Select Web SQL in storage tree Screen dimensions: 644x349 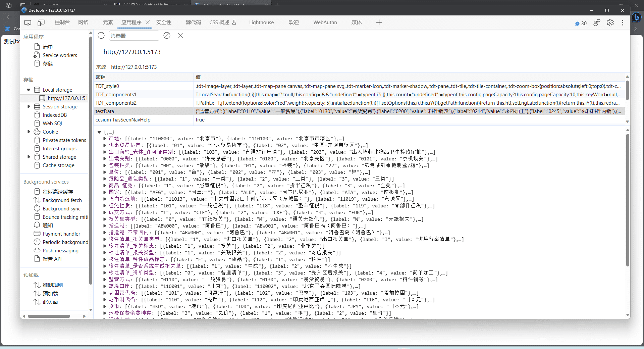53,123
